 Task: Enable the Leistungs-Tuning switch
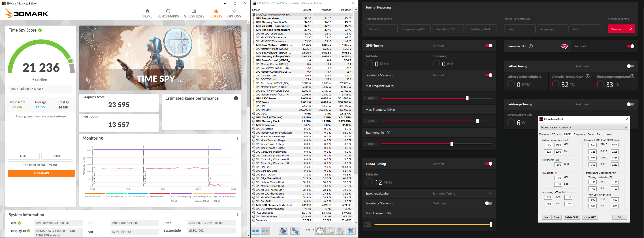(x=630, y=104)
